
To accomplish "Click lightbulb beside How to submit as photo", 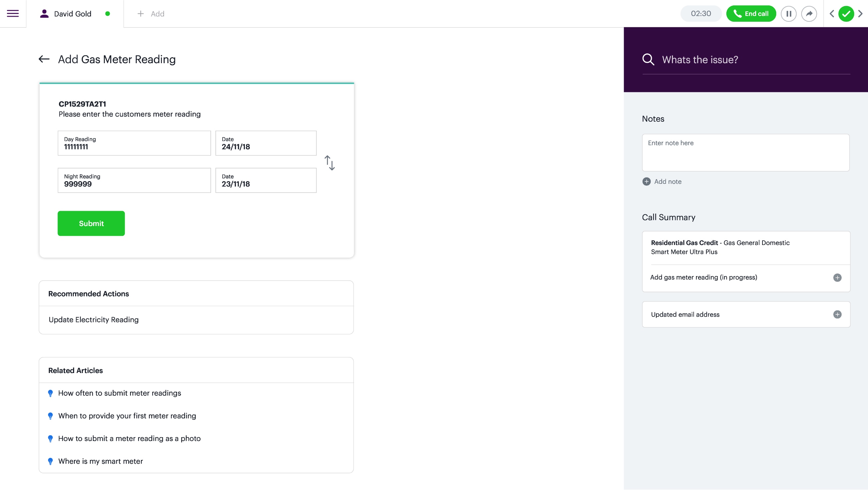I will pyautogui.click(x=50, y=439).
